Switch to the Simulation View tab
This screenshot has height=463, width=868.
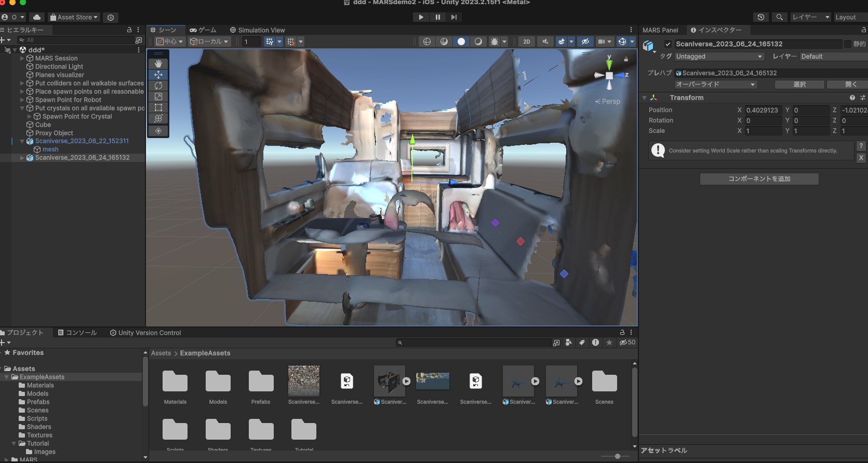point(258,30)
